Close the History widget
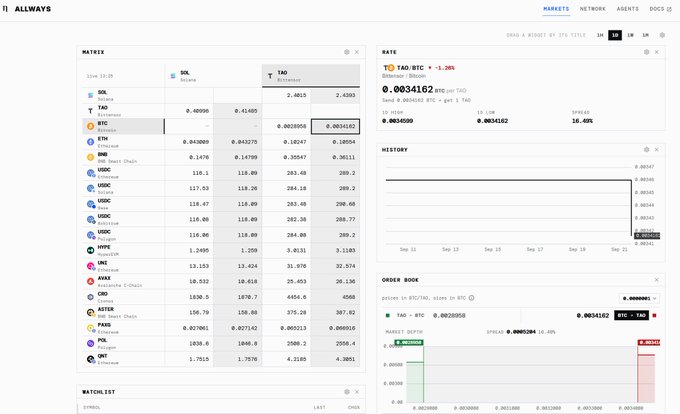 click(657, 150)
